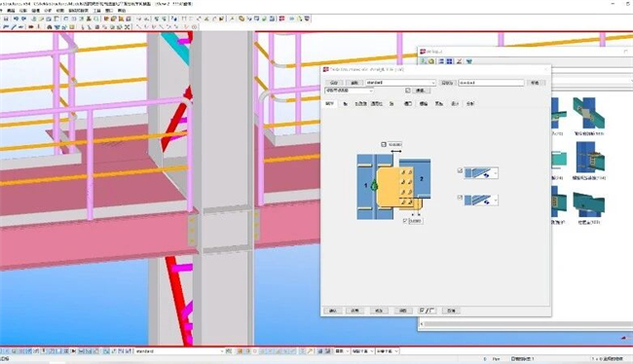Screen dimensions: 633x364
Task: Click the Select... button beside the checkbox
Action: click(421, 91)
